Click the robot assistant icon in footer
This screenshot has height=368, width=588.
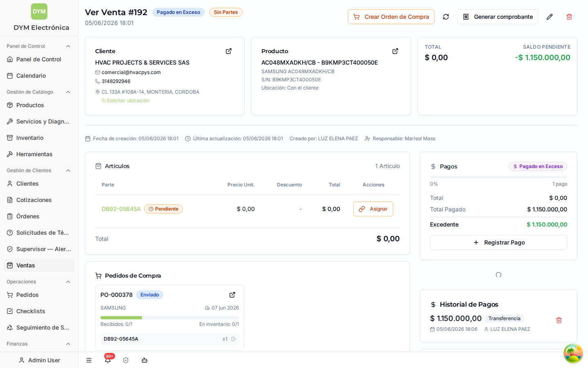click(145, 360)
